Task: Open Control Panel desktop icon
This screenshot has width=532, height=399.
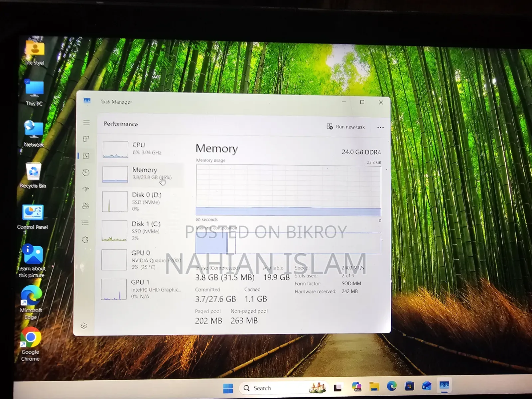Action: (x=33, y=217)
